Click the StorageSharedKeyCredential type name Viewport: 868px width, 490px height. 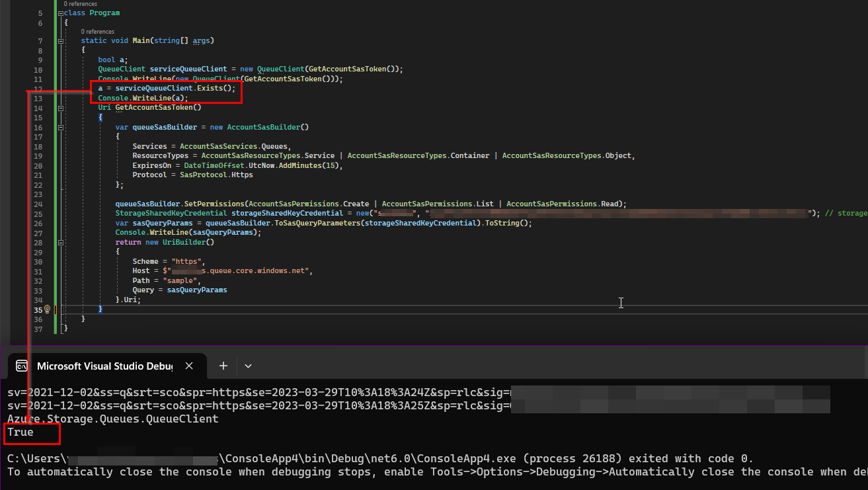(171, 214)
